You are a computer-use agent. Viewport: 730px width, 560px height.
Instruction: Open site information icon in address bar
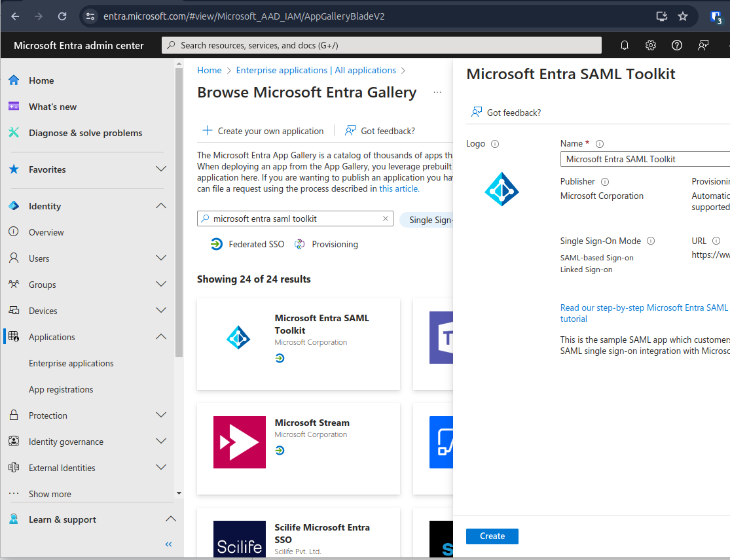(x=90, y=16)
